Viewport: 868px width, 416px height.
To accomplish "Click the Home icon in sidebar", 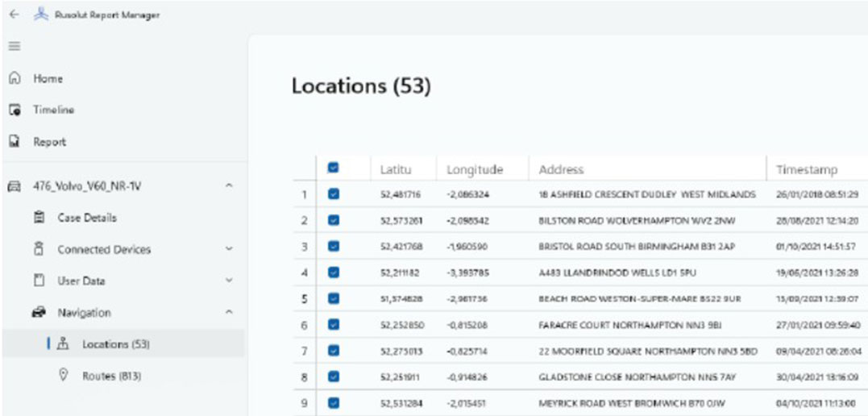I will coord(14,79).
